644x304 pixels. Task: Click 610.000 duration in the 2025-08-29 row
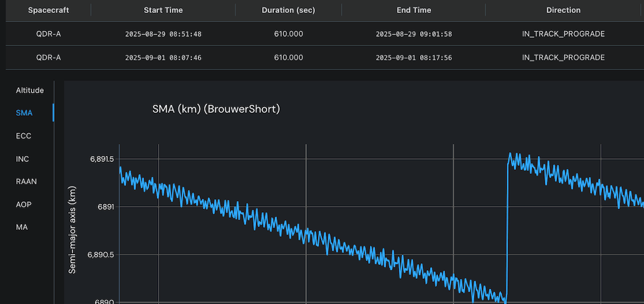click(288, 34)
